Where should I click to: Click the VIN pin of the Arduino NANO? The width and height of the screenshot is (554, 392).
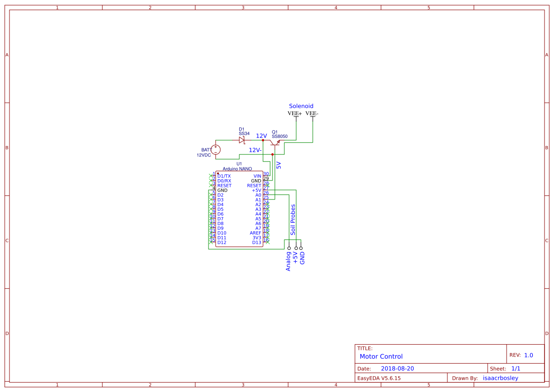[257, 176]
